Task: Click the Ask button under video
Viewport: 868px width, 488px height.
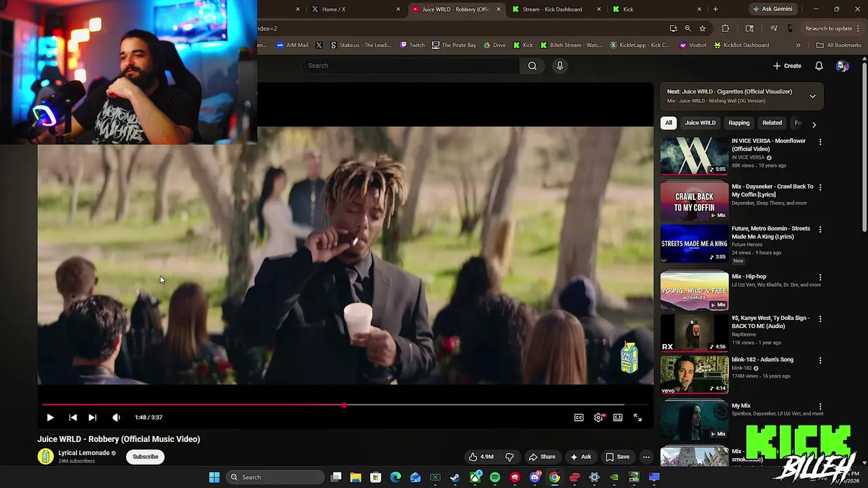Action: point(580,457)
